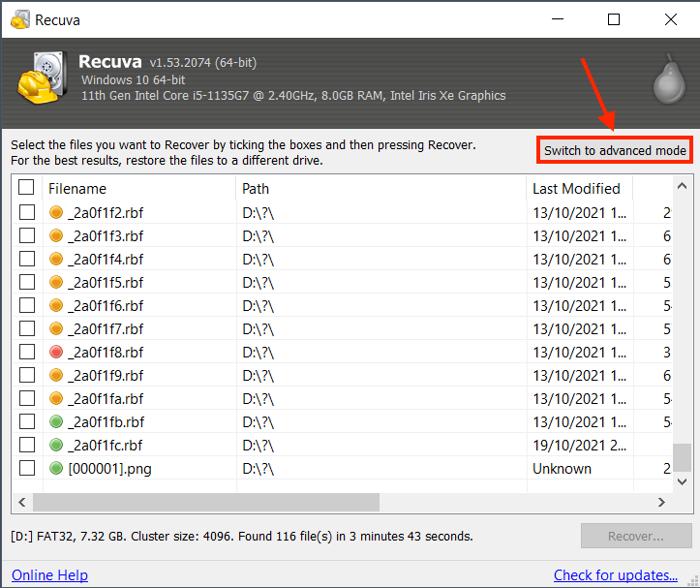Screen dimensions: 700x588
Task: Tick the checkbox for _2a0f1f3.rbf
Action: [27, 235]
